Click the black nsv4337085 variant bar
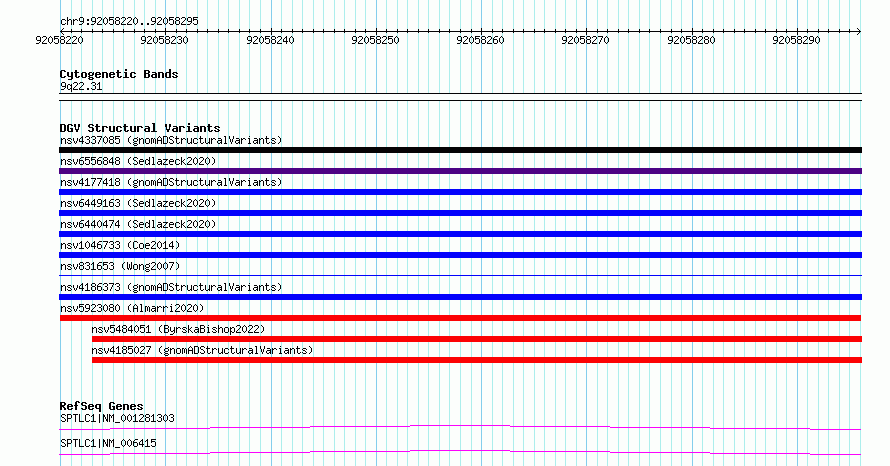This screenshot has width=890, height=466. [460, 150]
